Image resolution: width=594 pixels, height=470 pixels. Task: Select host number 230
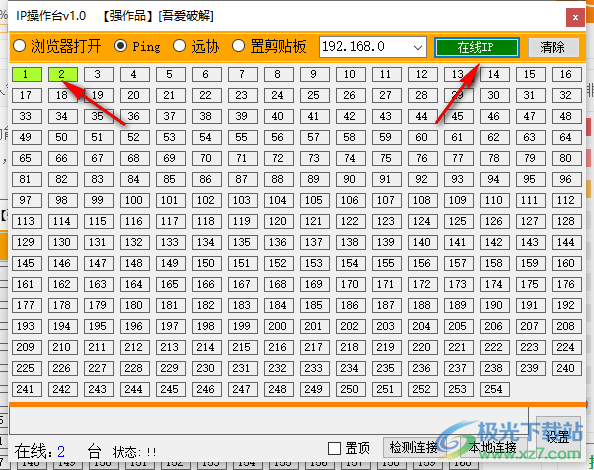click(206, 368)
